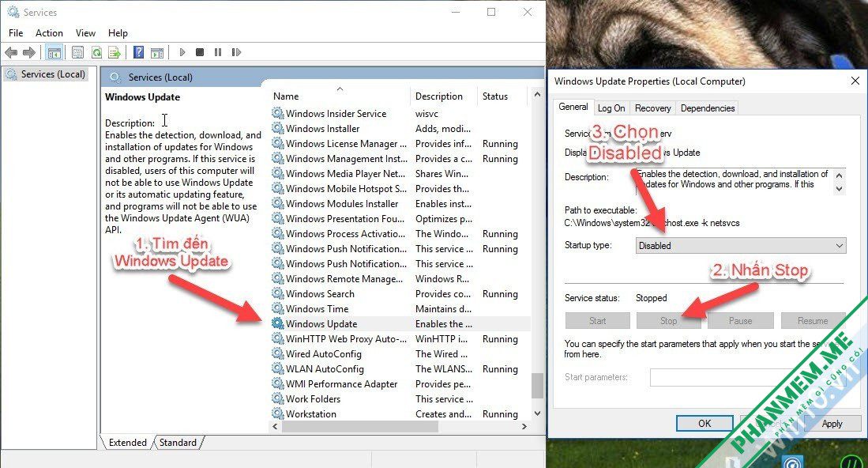868x468 pixels.
Task: Click scroll-down arrow in Description box
Action: click(x=840, y=189)
